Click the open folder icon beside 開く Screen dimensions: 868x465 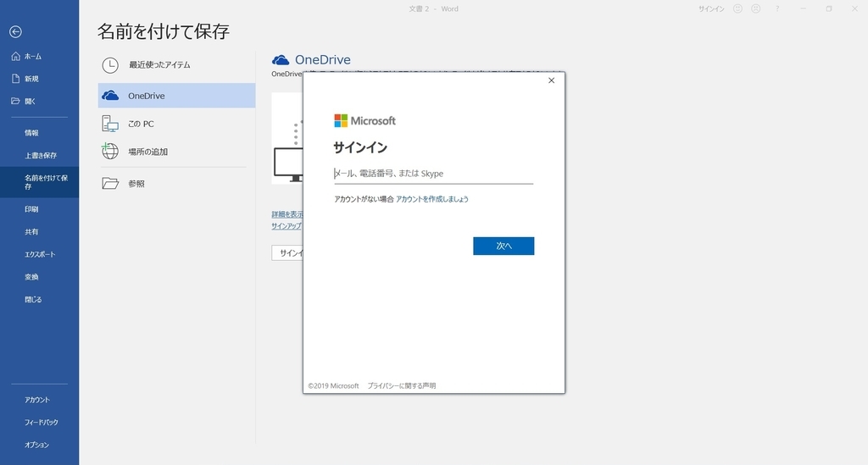point(15,101)
